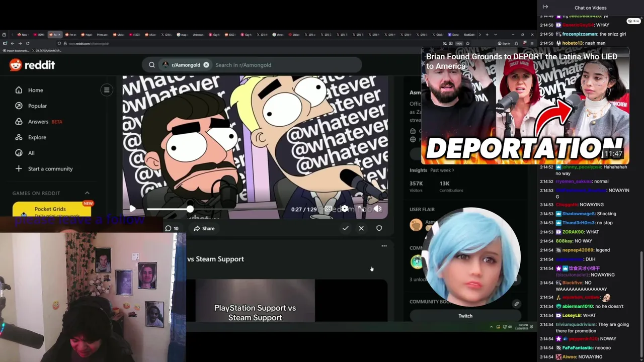Click the user flair avatar

(x=416, y=225)
